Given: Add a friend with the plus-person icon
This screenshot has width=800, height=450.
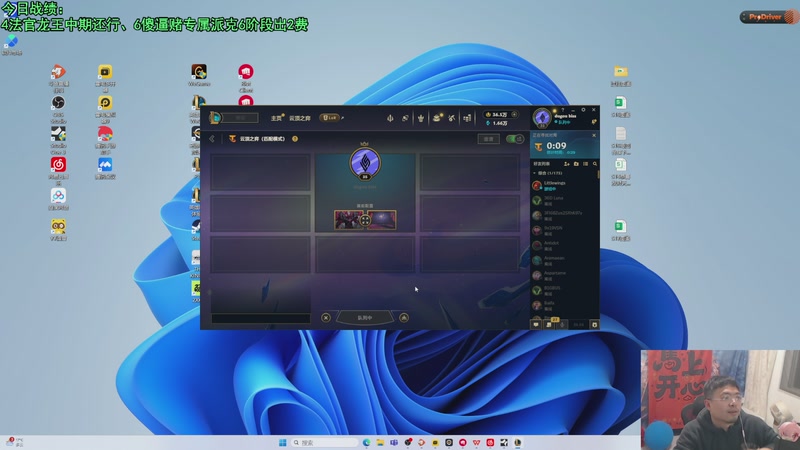Looking at the screenshot, I should [x=567, y=164].
